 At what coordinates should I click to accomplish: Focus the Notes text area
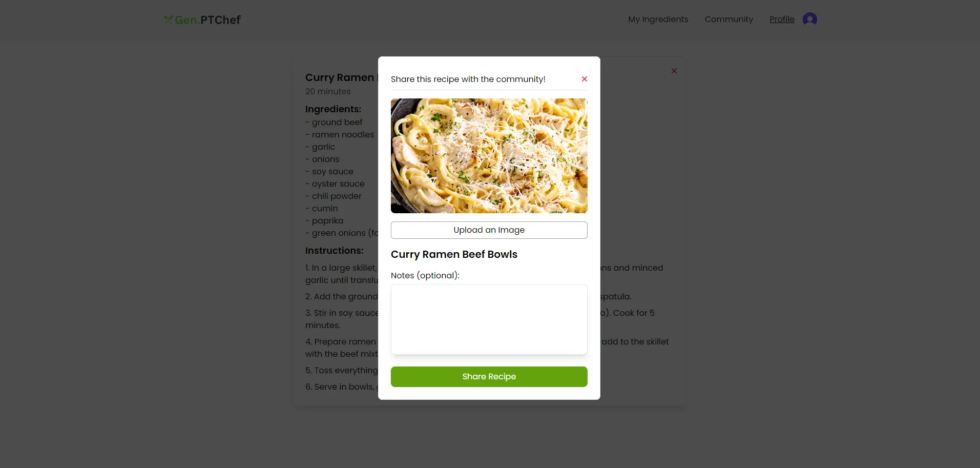click(489, 319)
